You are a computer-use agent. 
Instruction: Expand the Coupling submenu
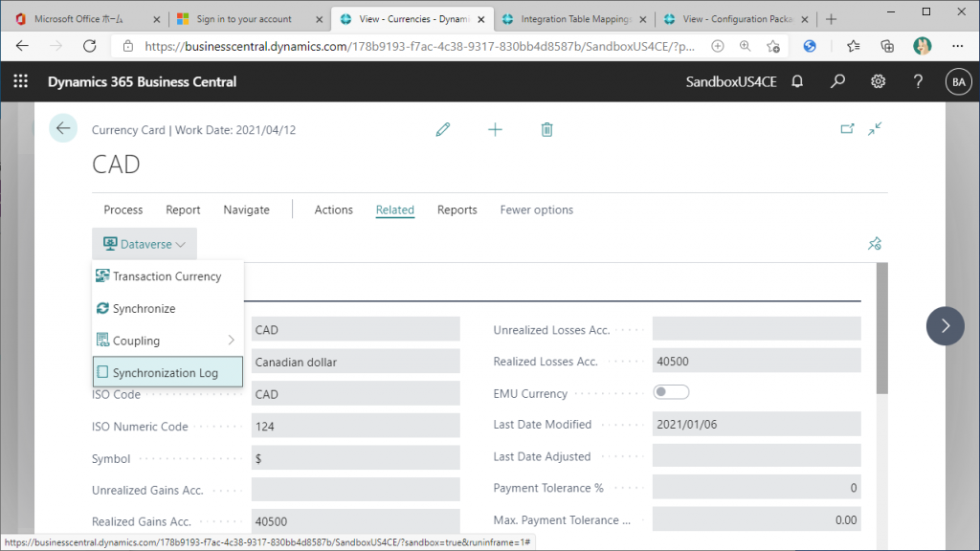(x=167, y=341)
